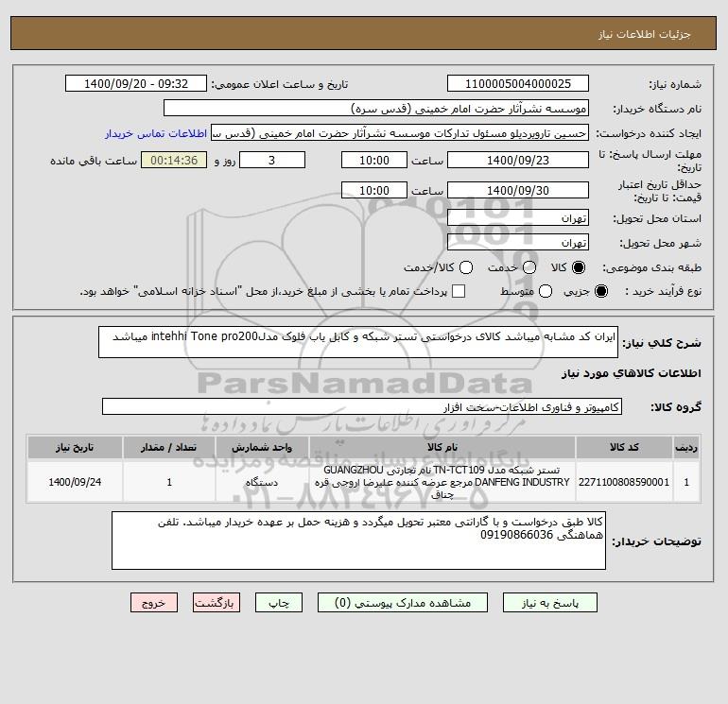Image resolution: width=728 pixels, height=704 pixels.
Task: Click the buyer organization name field
Action: 376,108
